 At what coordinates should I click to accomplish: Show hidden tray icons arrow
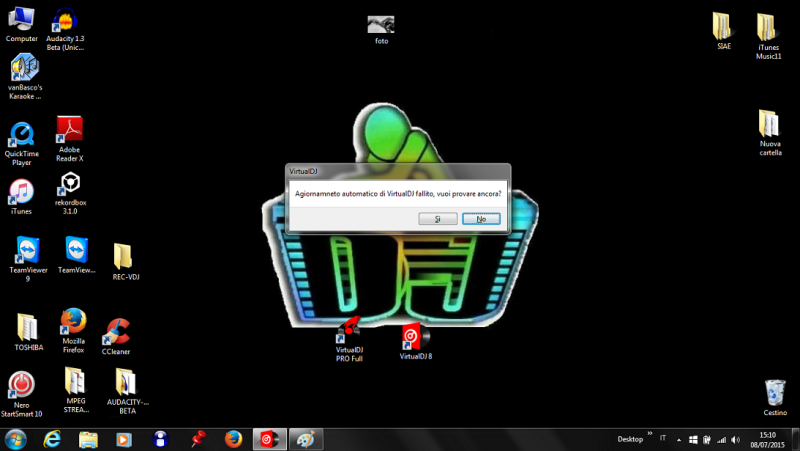point(679,440)
